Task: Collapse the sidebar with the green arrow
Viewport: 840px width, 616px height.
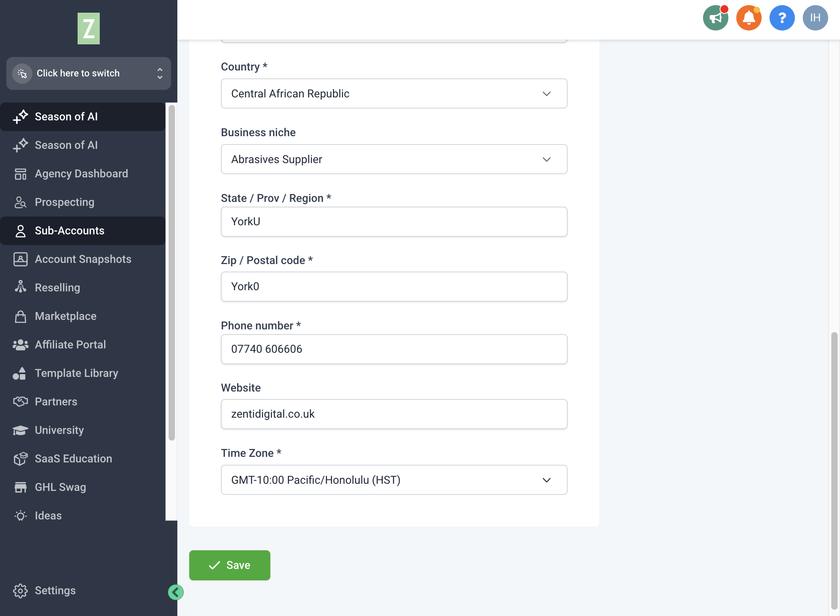Action: pos(176,592)
